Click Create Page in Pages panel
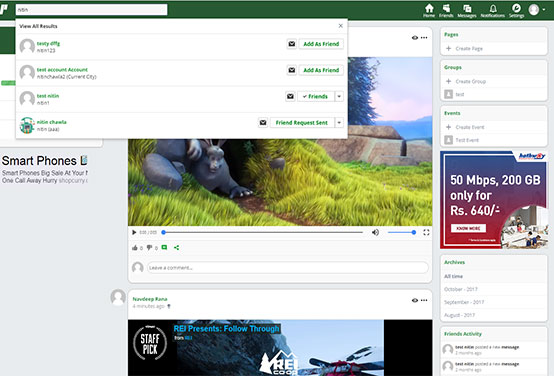Screen dimensions: 554x376 click(469, 48)
